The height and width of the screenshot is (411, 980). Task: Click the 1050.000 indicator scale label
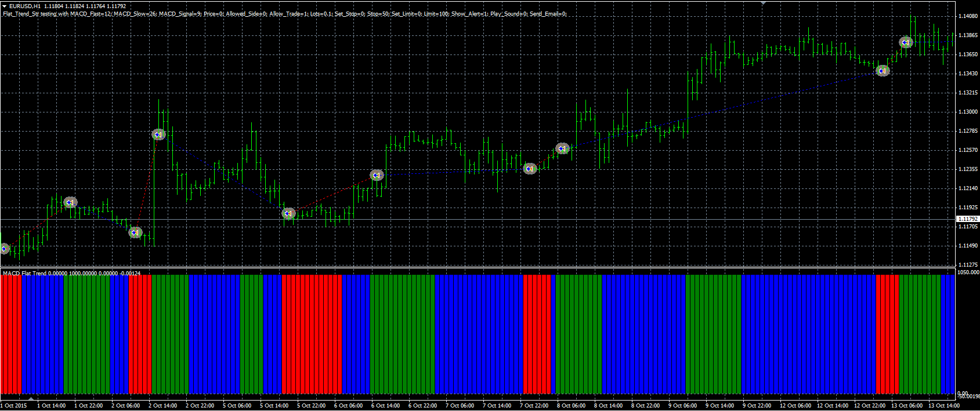[x=968, y=272]
